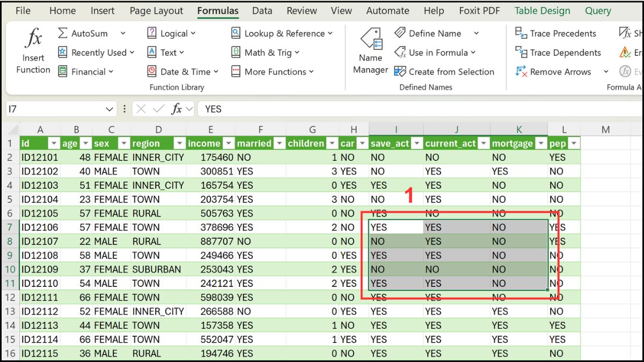The width and height of the screenshot is (644, 362).
Task: Open the filter dropdown on the pep column
Action: (574, 143)
